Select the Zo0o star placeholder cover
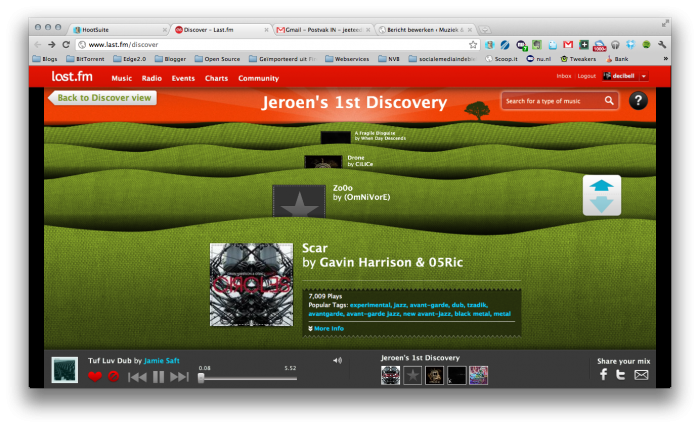This screenshot has width=700, height=428. (x=299, y=202)
